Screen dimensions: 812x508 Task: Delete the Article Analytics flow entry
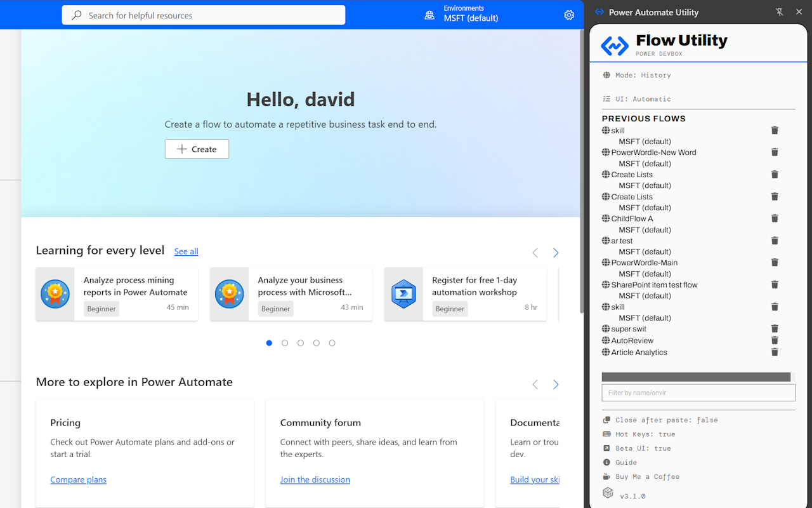coord(775,352)
